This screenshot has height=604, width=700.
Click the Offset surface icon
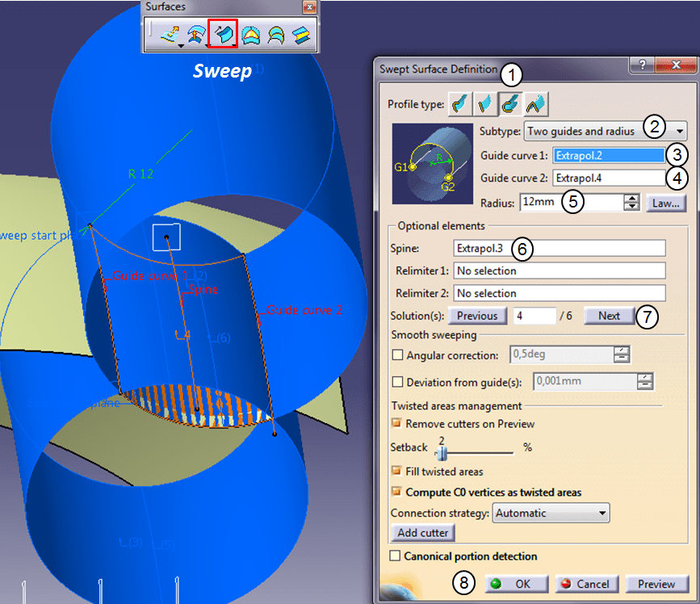[196, 33]
